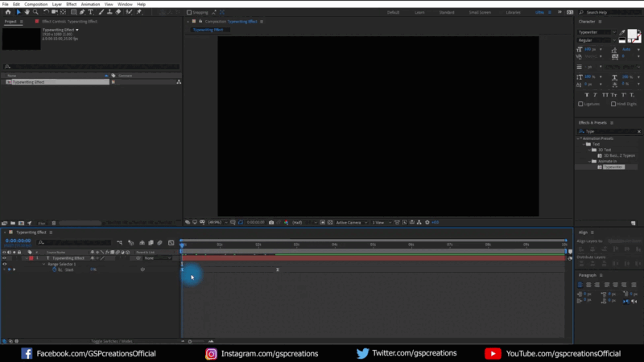Select the Selection arrow tool
The image size is (644, 362).
click(x=19, y=12)
